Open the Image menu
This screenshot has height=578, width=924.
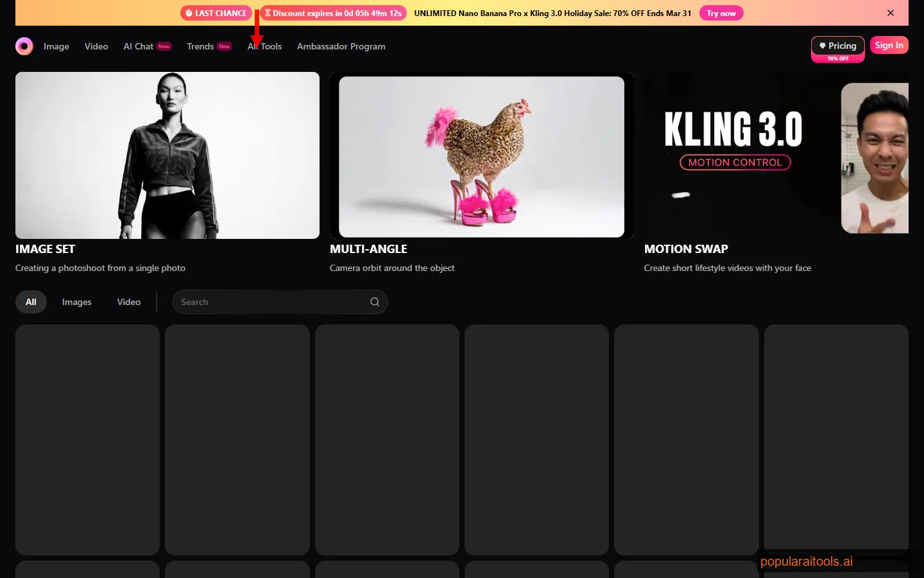point(56,46)
